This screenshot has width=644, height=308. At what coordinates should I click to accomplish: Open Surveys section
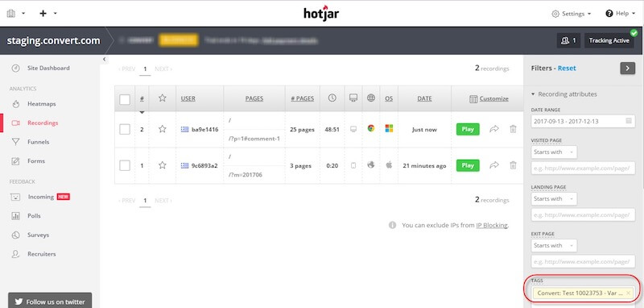click(38, 235)
